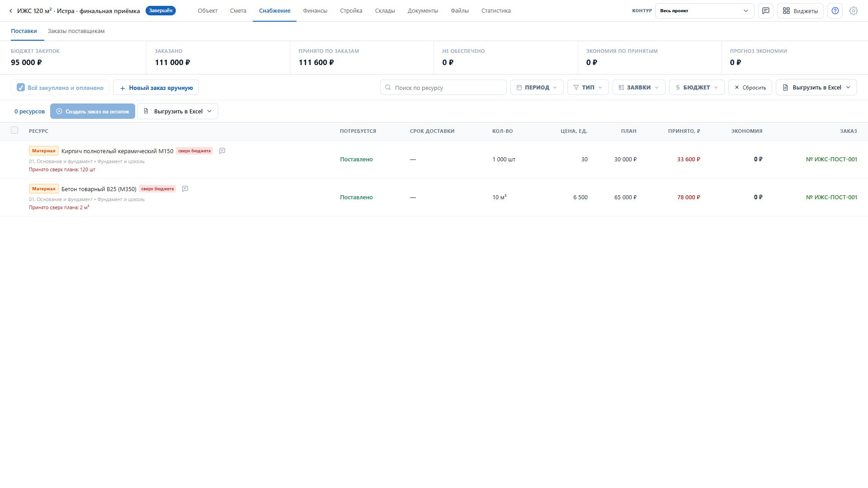Click the back arrow beside project title
868x488 pixels.
coord(11,11)
